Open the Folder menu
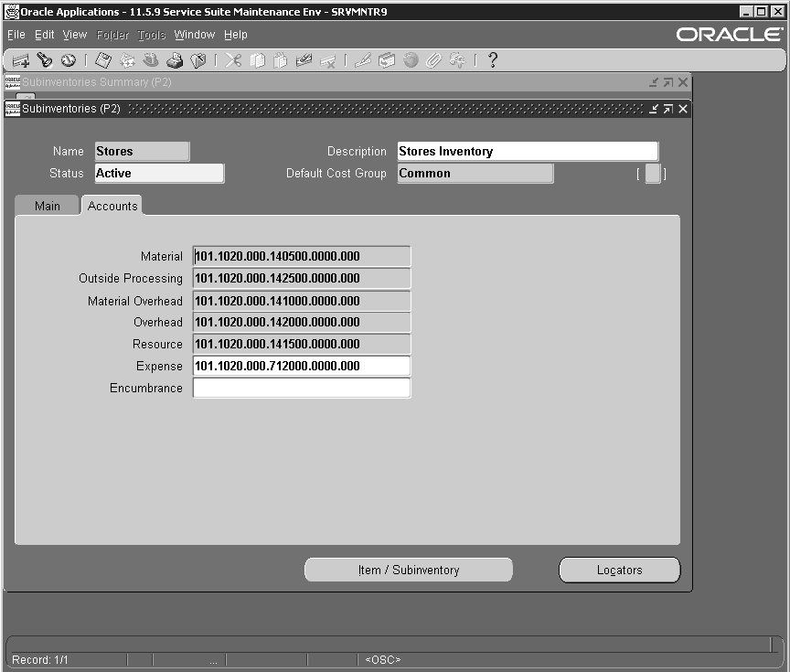Viewport: 790px width, 672px height. [x=112, y=35]
